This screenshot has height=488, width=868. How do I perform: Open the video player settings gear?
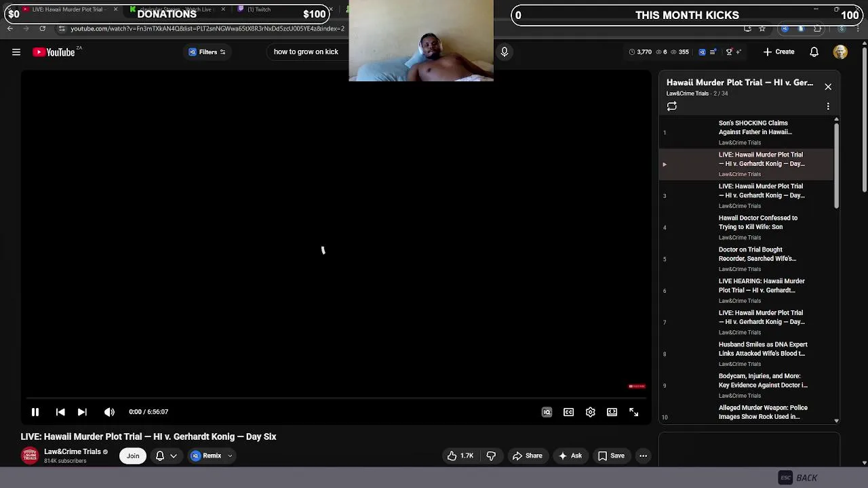(590, 412)
